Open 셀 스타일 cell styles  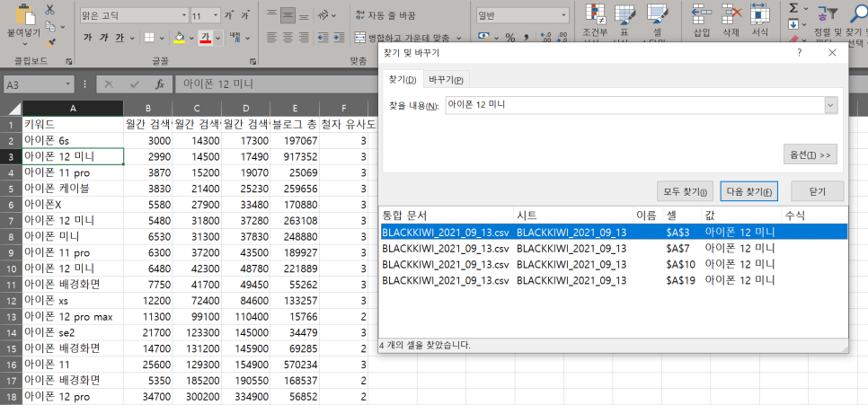(657, 22)
